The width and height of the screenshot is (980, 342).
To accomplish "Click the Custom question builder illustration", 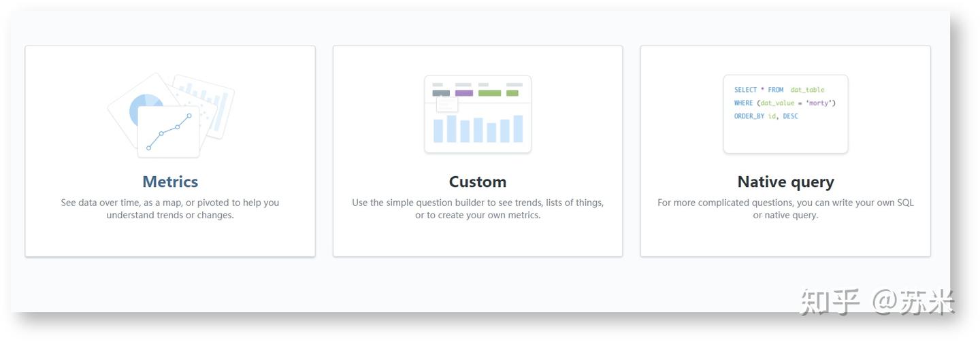I will tap(477, 114).
